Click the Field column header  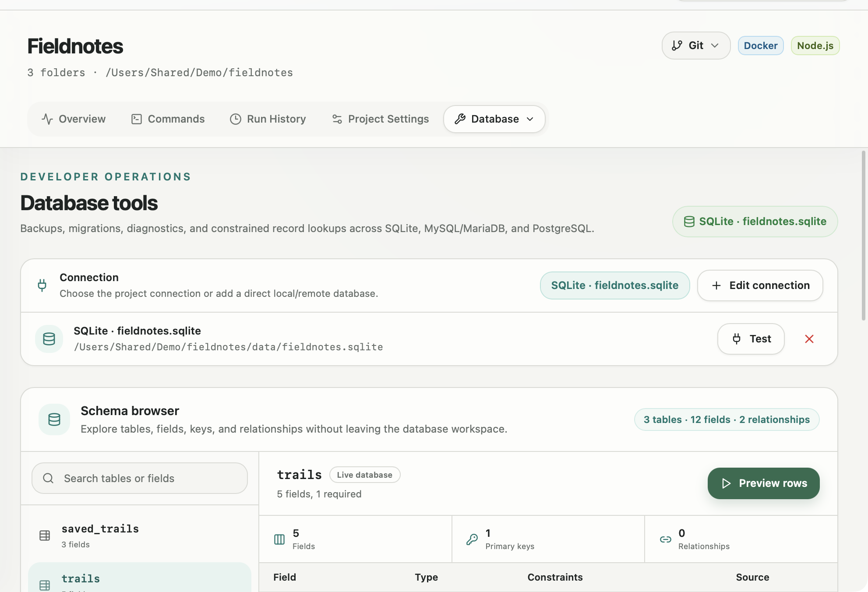(x=285, y=577)
